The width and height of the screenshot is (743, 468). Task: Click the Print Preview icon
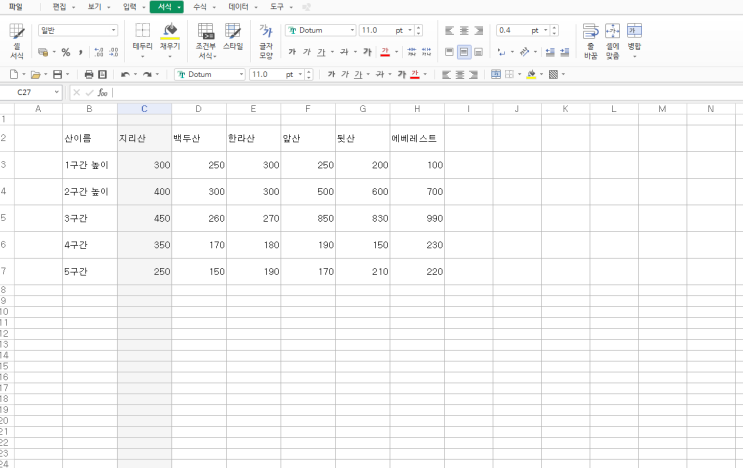(102, 74)
